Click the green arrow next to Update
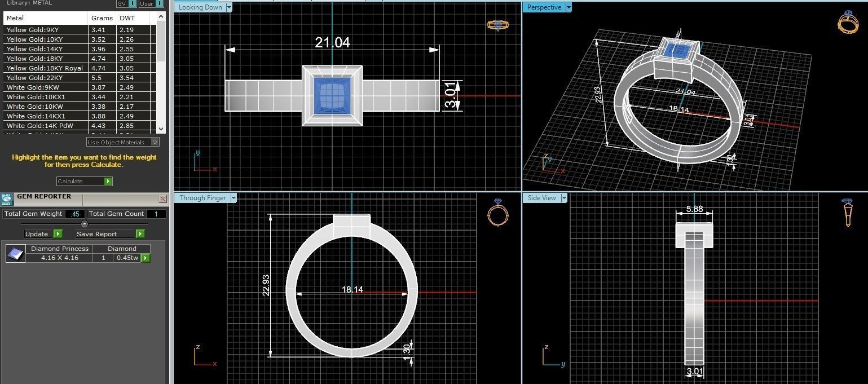Viewport: 868px width, 384px height. [x=58, y=233]
